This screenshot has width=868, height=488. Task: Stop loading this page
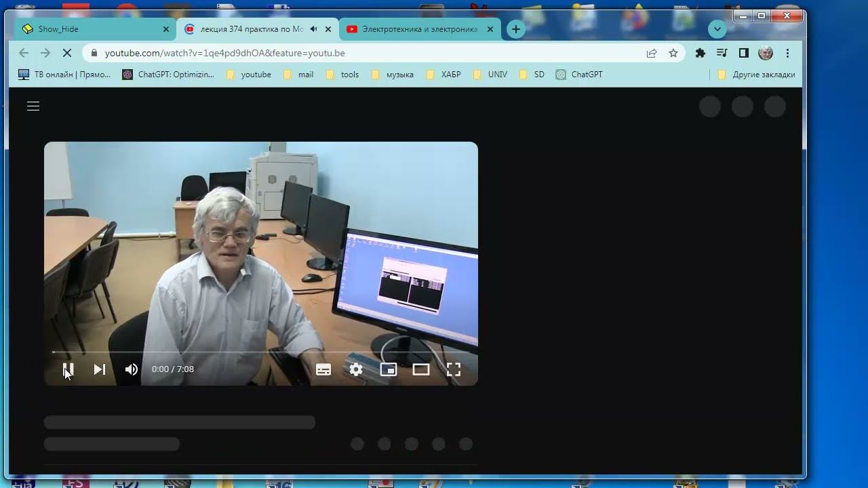point(67,53)
